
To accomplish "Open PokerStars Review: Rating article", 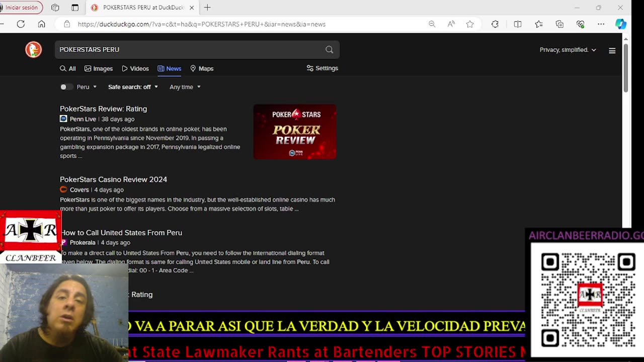I will (x=103, y=109).
